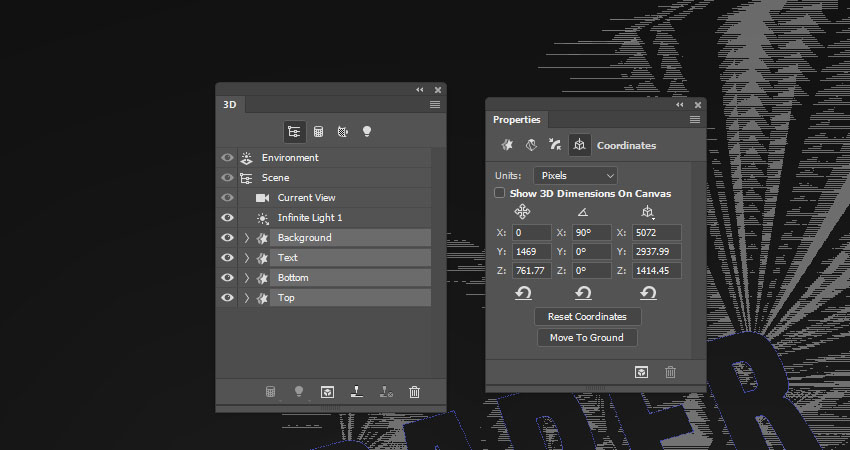The image size is (850, 450).
Task: Collapse the 3D panel with double arrows
Action: coord(420,90)
